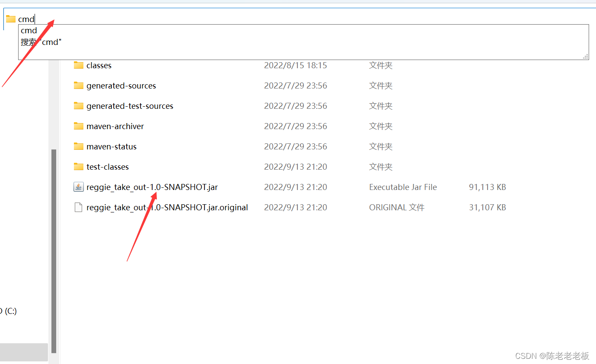Select the generated-sources folder name
The width and height of the screenshot is (596, 364).
[121, 86]
